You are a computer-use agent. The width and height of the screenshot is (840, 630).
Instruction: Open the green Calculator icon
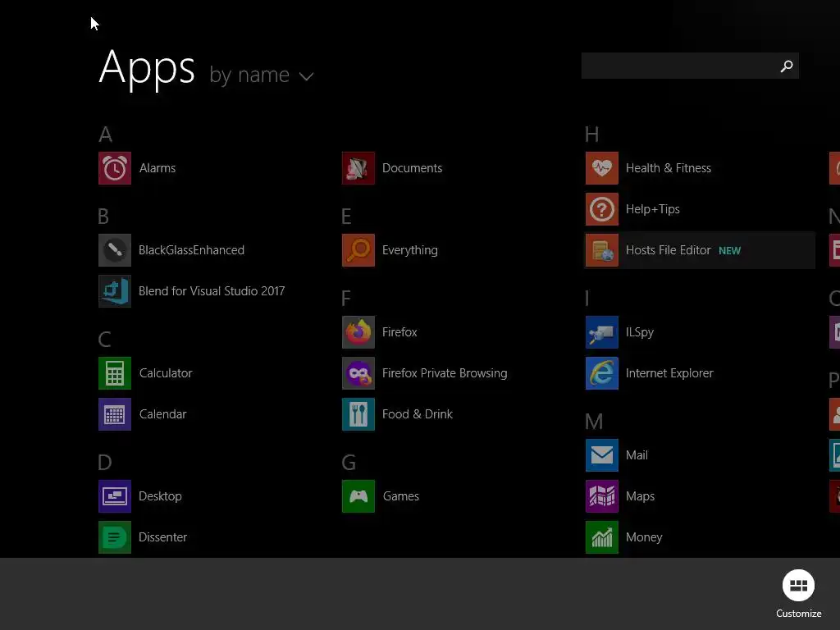[x=115, y=373]
